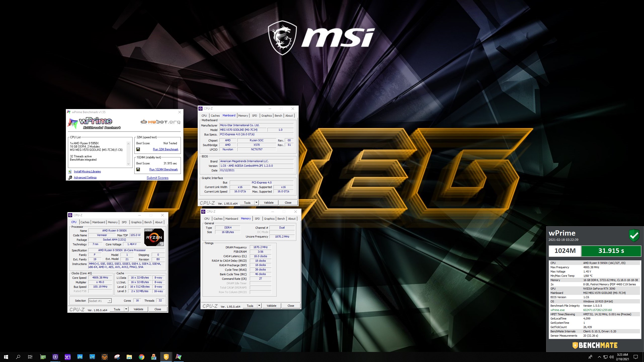
Task: Open the SPD tab in the CPU-Z CPU window
Action: (x=124, y=222)
